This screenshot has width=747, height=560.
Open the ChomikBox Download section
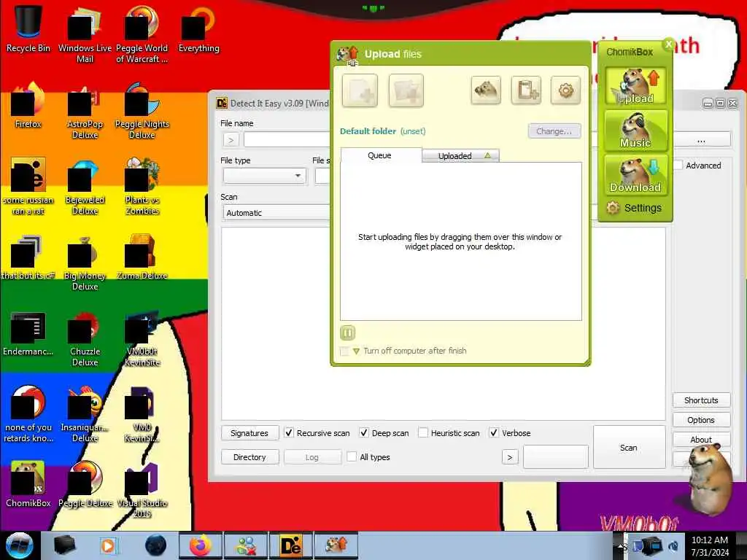tap(635, 174)
